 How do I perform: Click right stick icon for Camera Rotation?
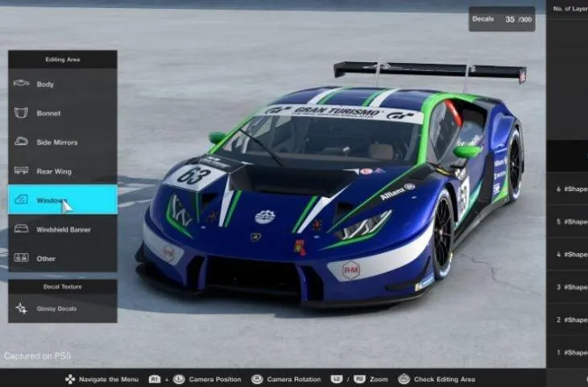click(x=257, y=379)
